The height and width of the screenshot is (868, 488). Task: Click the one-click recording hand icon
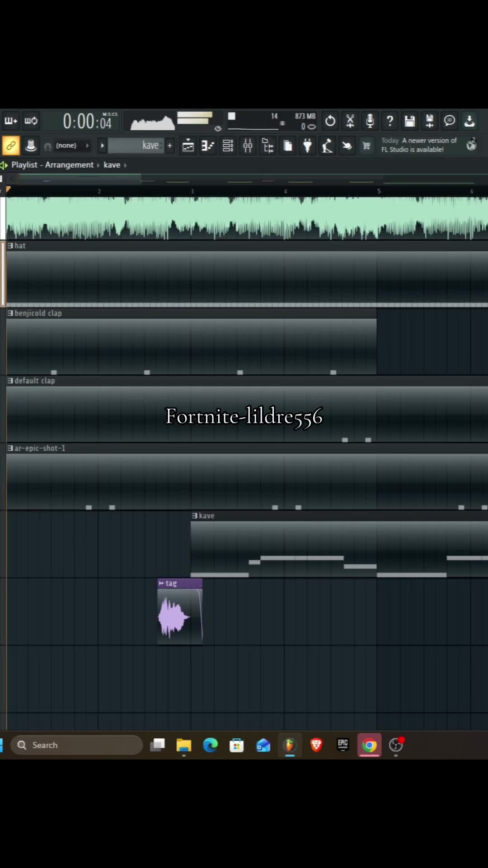tap(347, 146)
